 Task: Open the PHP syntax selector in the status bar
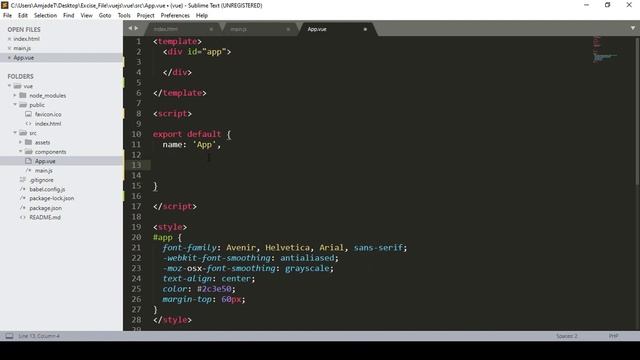pyautogui.click(x=613, y=336)
